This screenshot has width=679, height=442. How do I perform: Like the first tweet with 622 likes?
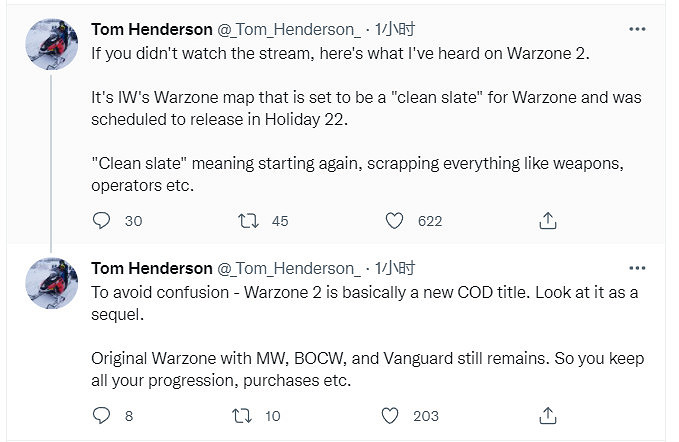click(x=395, y=220)
